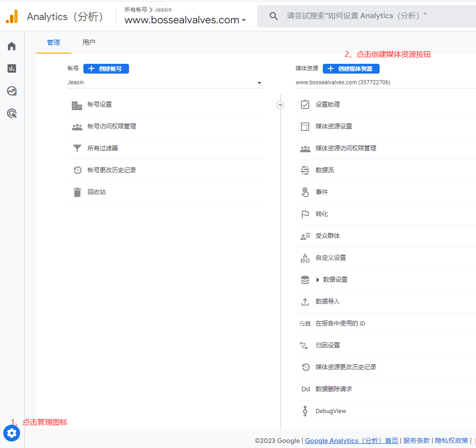
Task: Click the 所有帐号 breadcrumb
Action: (136, 10)
